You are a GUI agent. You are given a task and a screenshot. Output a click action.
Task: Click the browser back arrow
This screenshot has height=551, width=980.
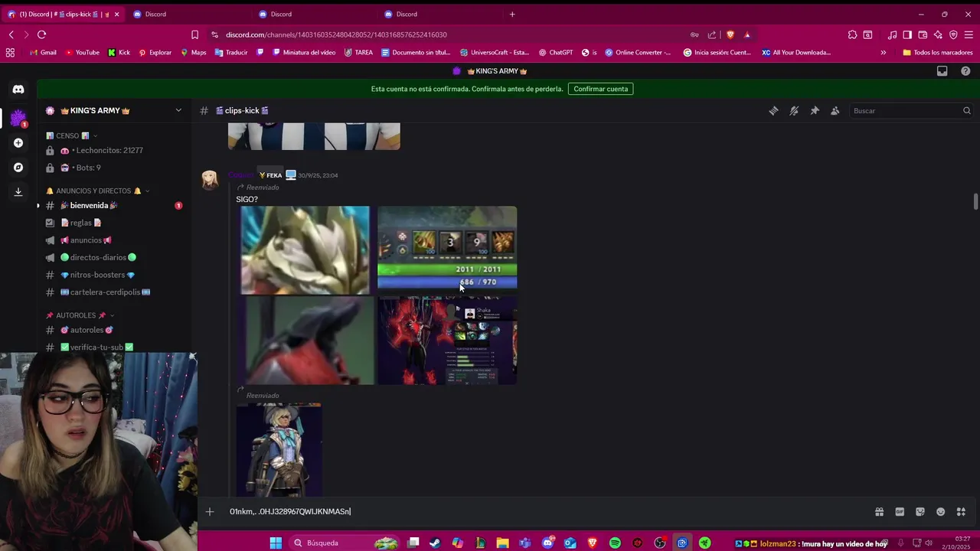coord(11,34)
